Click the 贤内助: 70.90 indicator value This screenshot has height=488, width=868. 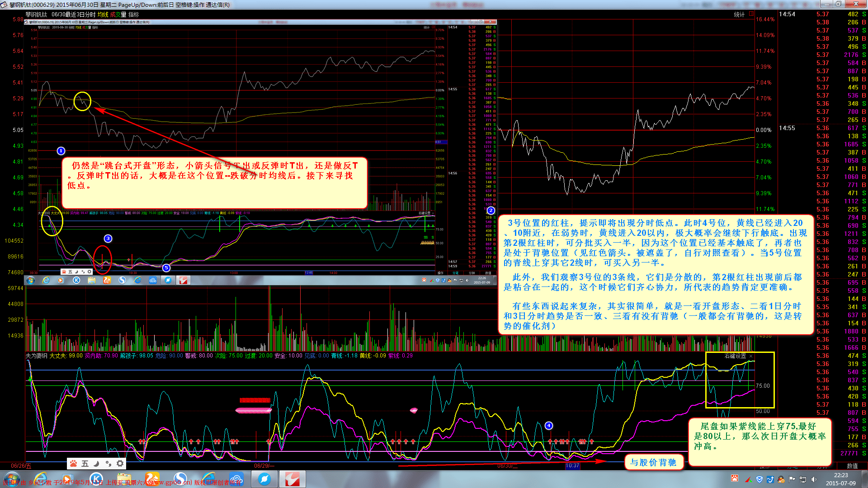(x=101, y=356)
